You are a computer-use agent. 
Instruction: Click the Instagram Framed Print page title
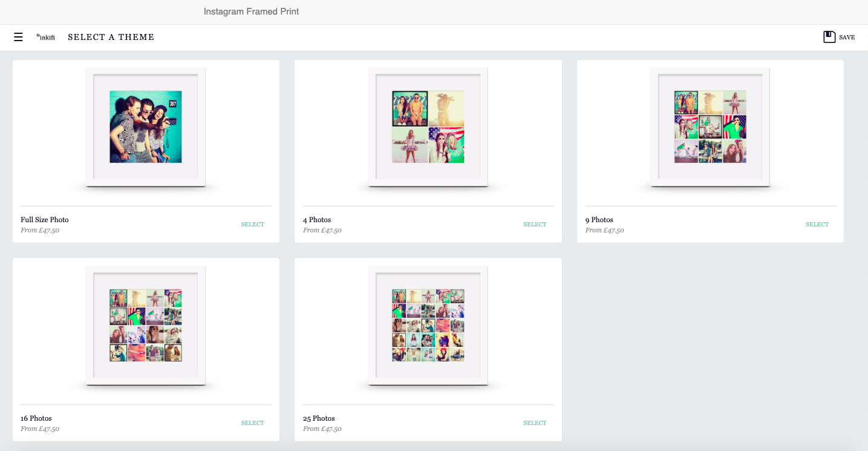point(251,12)
